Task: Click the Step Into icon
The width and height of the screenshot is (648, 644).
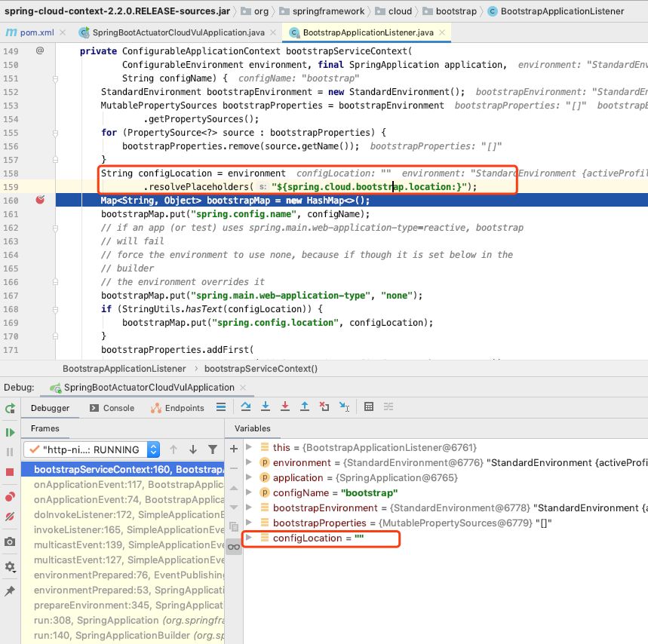Action: (x=265, y=406)
